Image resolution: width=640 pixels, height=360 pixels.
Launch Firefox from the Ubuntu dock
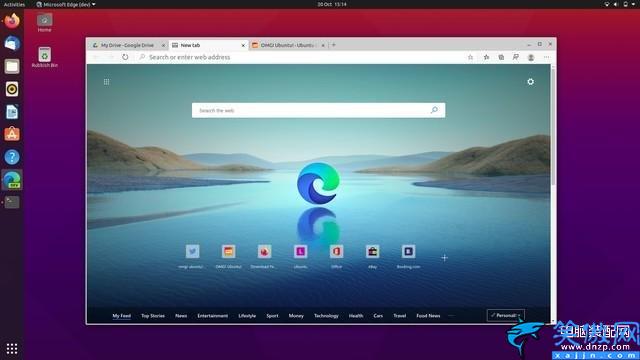12,21
